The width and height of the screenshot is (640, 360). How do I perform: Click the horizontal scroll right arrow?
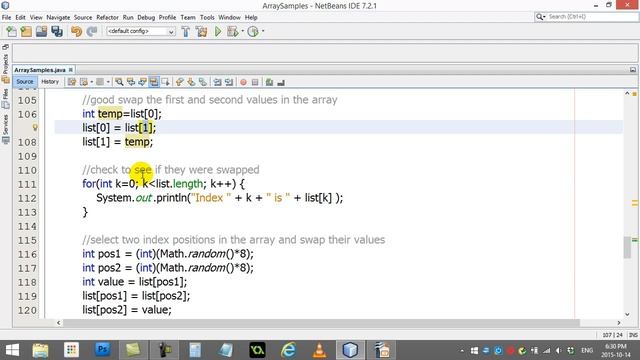coord(619,322)
